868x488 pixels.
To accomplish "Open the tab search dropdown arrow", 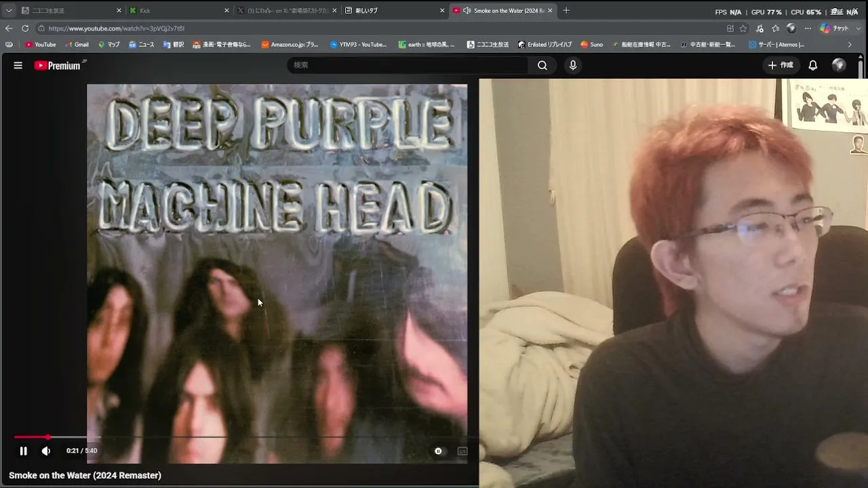I will (x=9, y=11).
